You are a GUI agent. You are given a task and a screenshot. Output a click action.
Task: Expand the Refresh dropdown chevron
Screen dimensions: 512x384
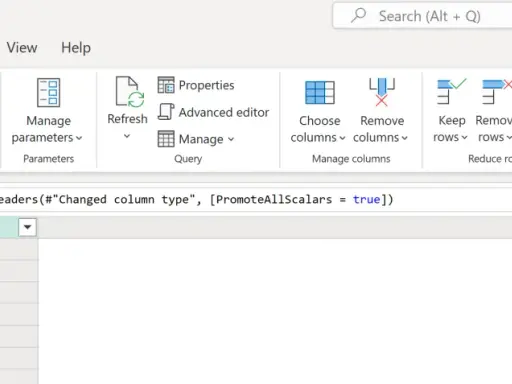[x=127, y=136]
